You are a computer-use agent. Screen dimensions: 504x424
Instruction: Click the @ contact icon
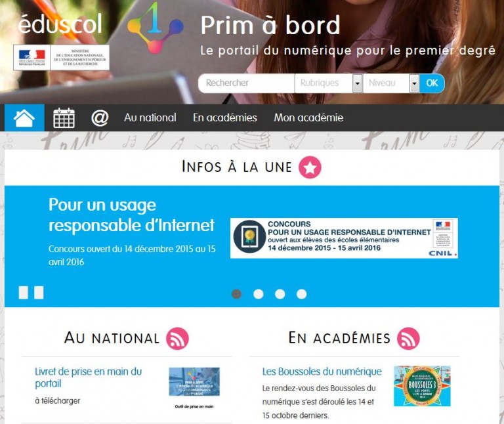[x=100, y=118]
